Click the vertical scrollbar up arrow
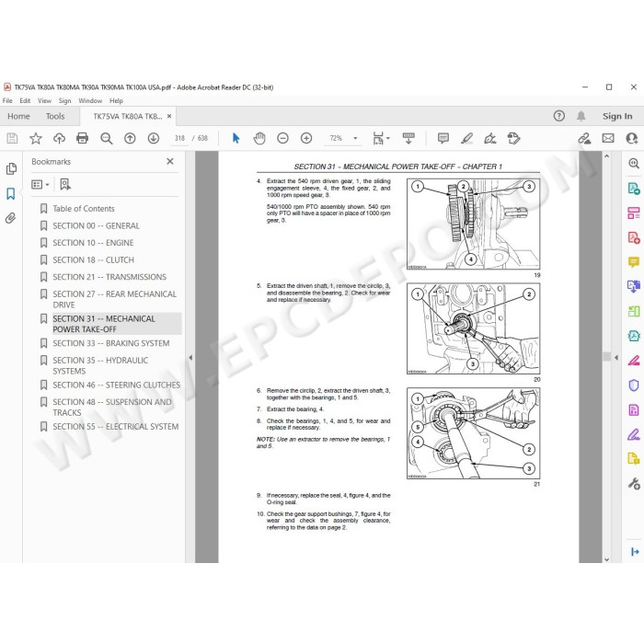 607,156
